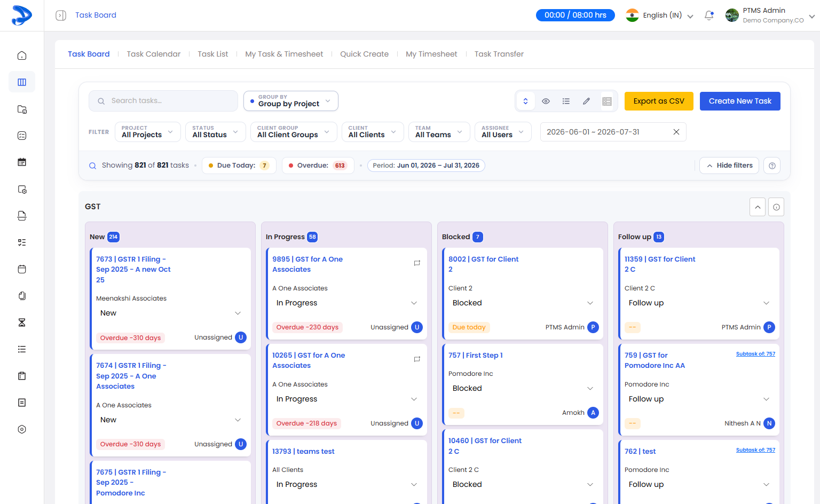Toggle the eye visibility toolbar icon
The image size is (820, 504).
(x=546, y=101)
